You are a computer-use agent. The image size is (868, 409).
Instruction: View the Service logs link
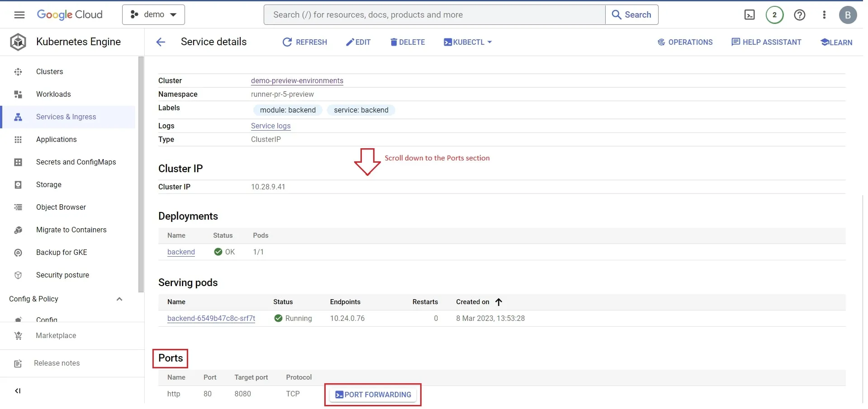click(270, 126)
